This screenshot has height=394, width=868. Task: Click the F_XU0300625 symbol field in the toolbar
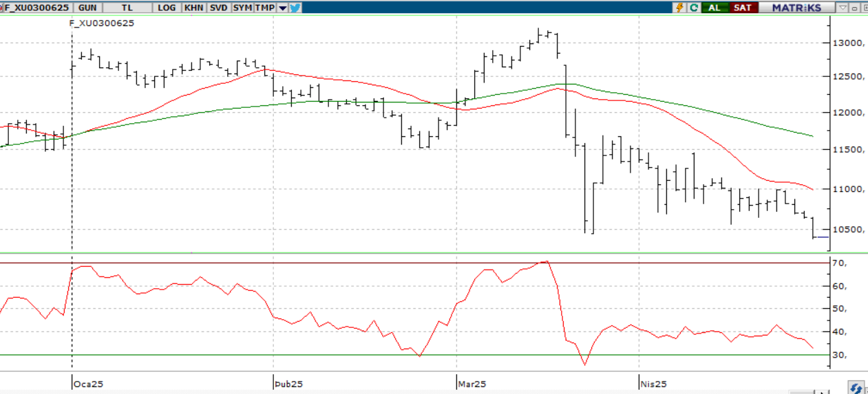37,8
